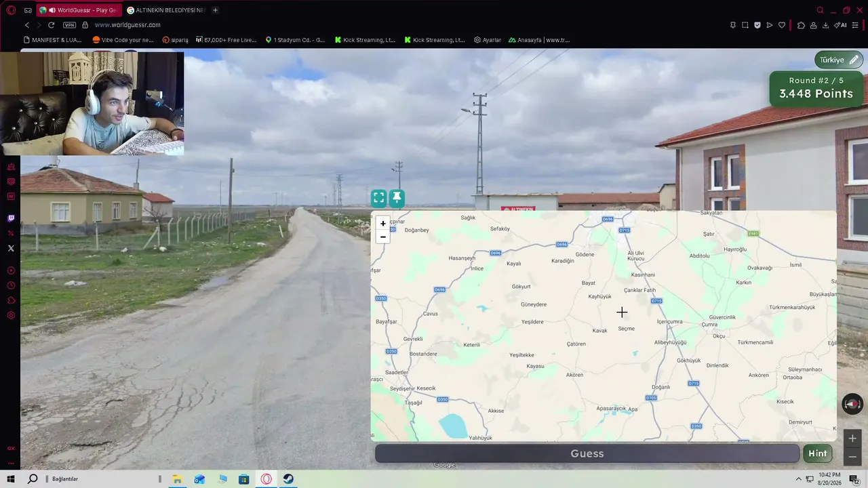Click Doğanbey on the guess map
This screenshot has height=488, width=868.
(417, 230)
